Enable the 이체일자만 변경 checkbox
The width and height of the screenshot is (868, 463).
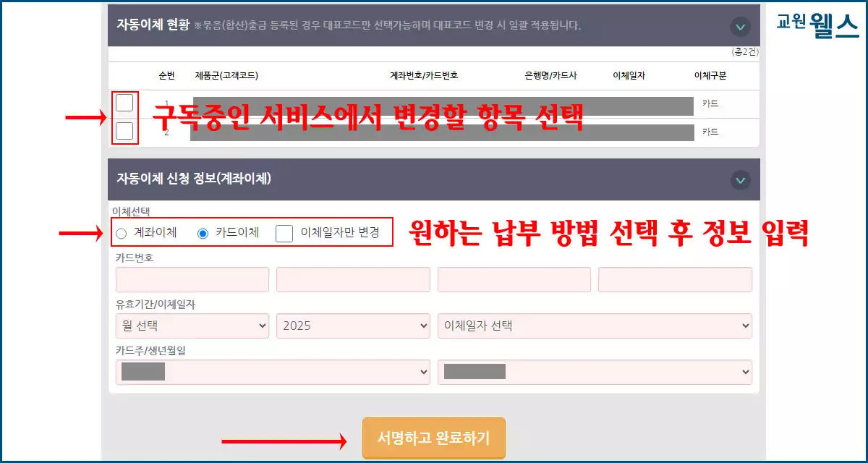click(x=284, y=233)
